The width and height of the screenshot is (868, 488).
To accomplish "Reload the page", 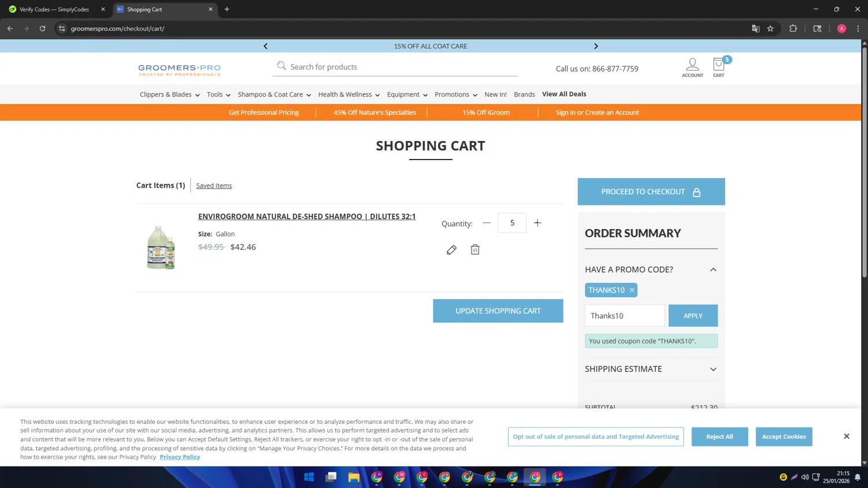I will [x=42, y=28].
